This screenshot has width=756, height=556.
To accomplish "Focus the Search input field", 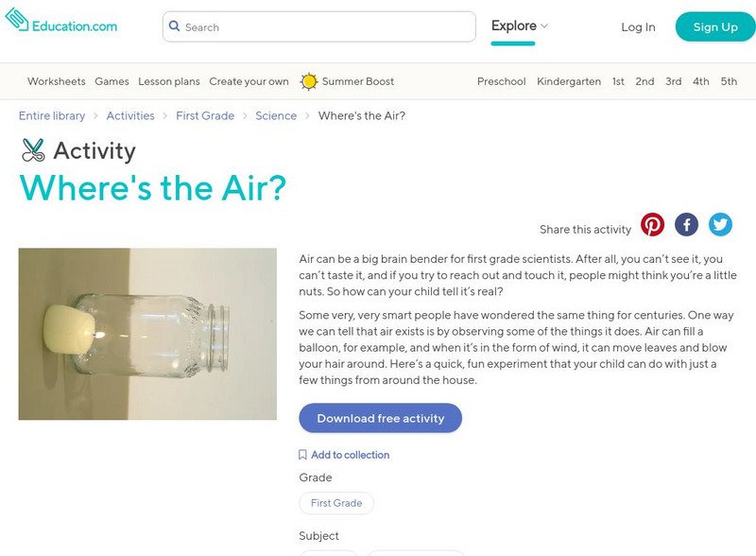I will click(326, 27).
